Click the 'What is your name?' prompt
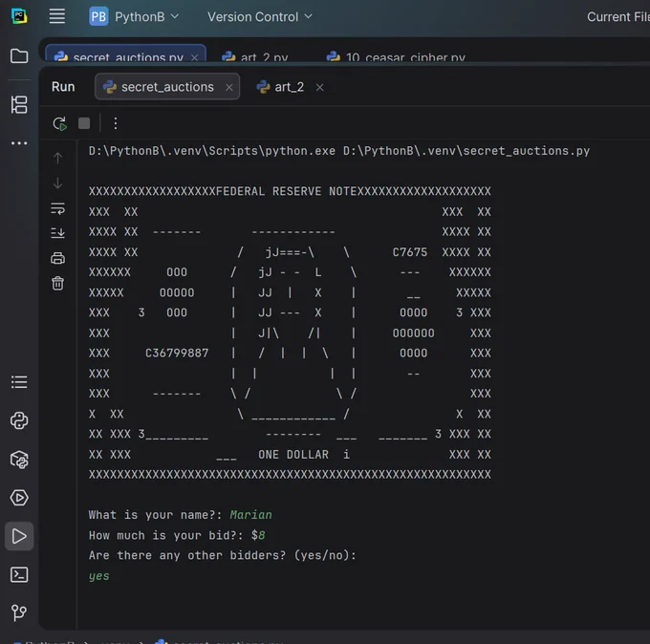Viewport: 650px width, 644px height. pyautogui.click(x=156, y=515)
